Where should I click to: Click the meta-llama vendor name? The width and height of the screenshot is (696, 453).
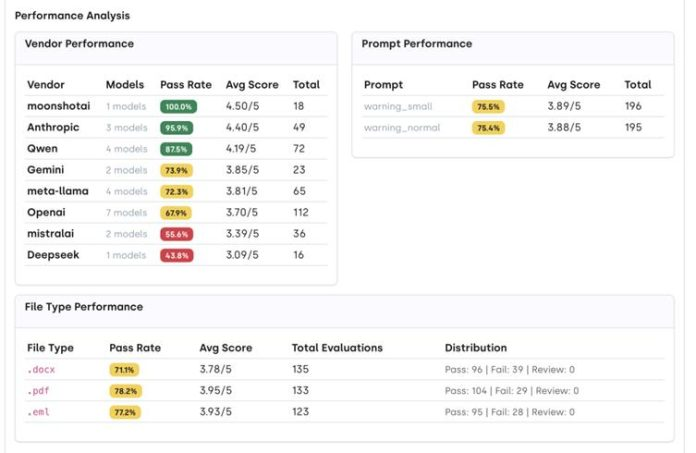click(56, 191)
